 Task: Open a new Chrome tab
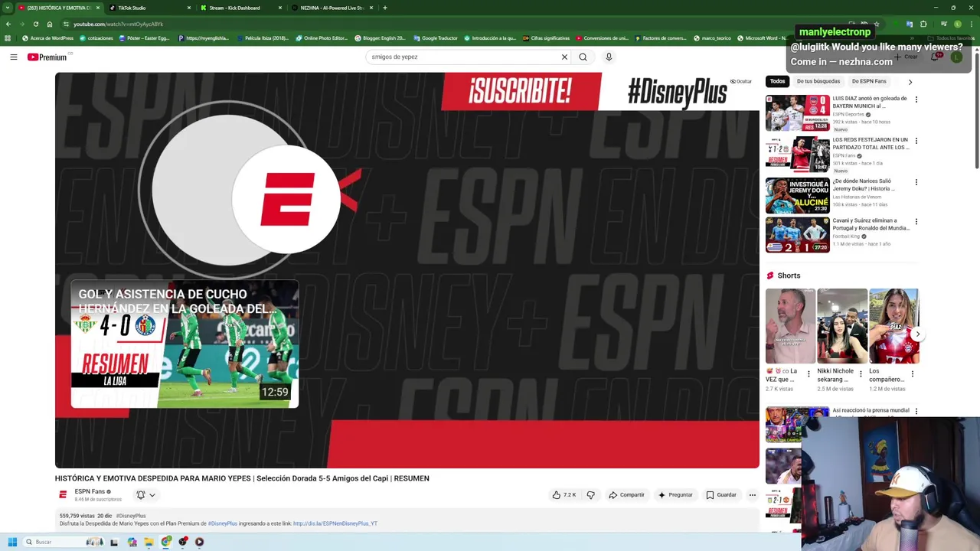tap(385, 8)
